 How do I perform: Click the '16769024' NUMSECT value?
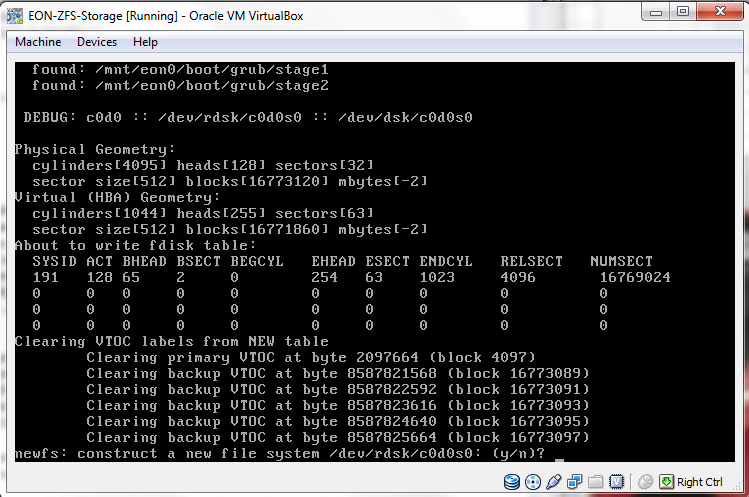click(635, 277)
